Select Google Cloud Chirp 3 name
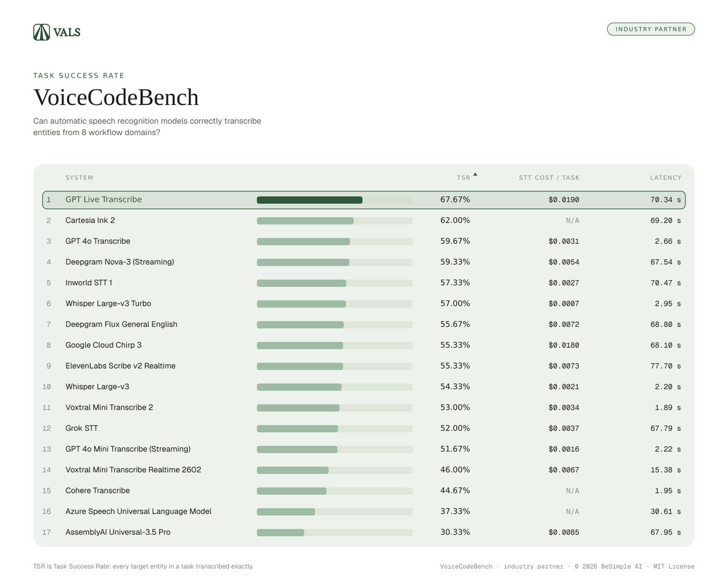Screen dimensions: 728x582 pos(104,345)
